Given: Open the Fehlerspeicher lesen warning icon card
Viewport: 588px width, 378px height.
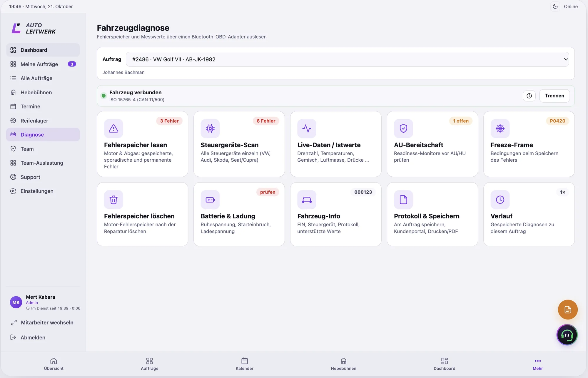Looking at the screenshot, I should (x=113, y=128).
